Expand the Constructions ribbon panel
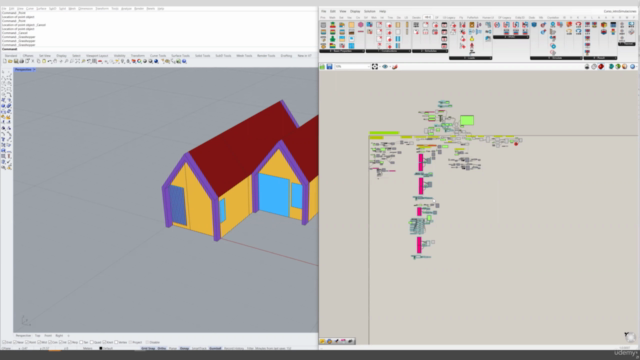Screen dimensions: 640x360 click(388, 51)
